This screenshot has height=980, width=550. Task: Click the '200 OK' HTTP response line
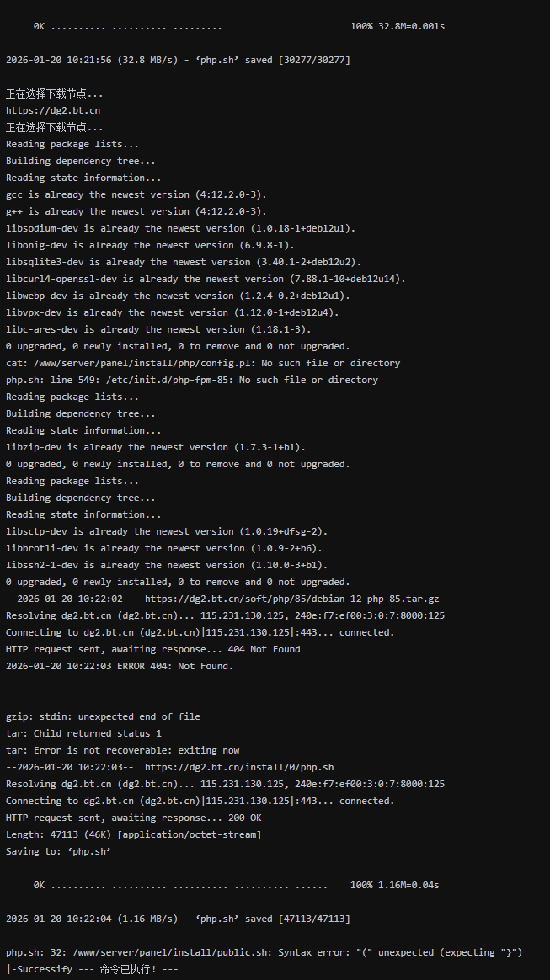(133, 818)
